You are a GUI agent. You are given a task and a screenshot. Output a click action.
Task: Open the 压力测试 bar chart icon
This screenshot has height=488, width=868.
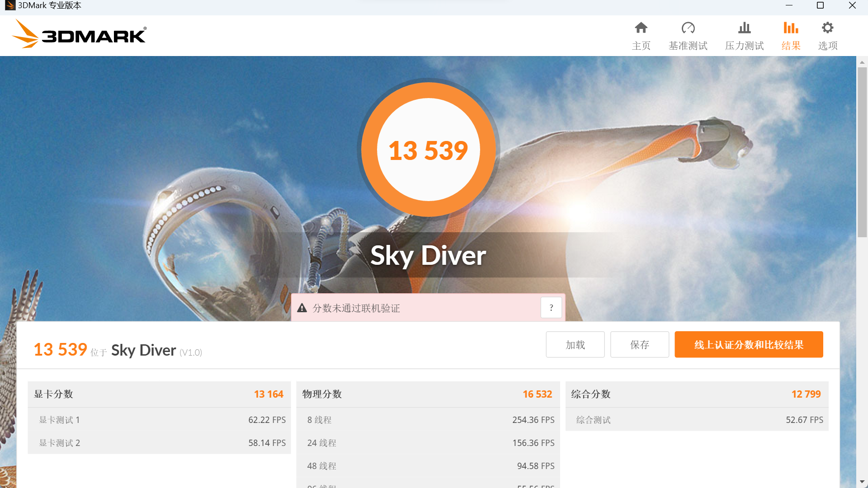[744, 28]
